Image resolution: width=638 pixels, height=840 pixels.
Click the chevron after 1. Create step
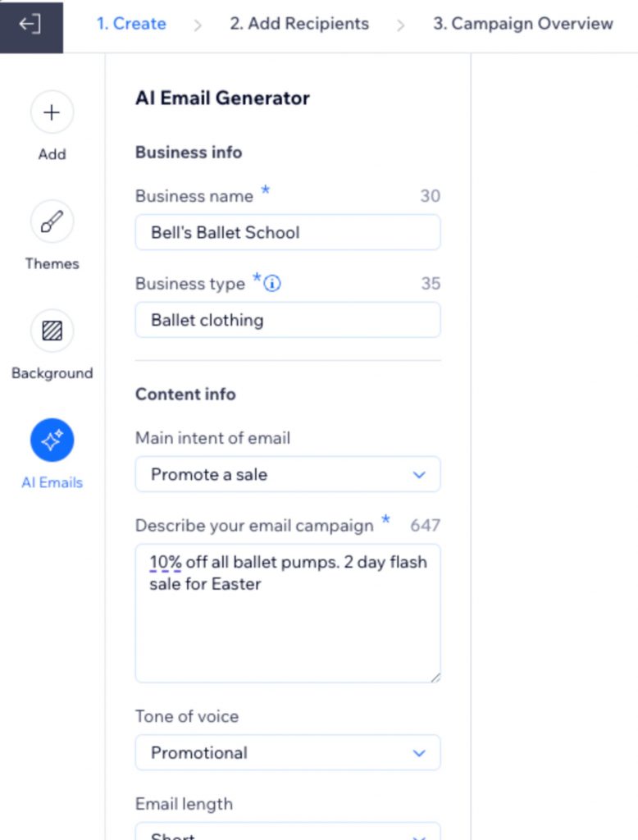click(198, 25)
